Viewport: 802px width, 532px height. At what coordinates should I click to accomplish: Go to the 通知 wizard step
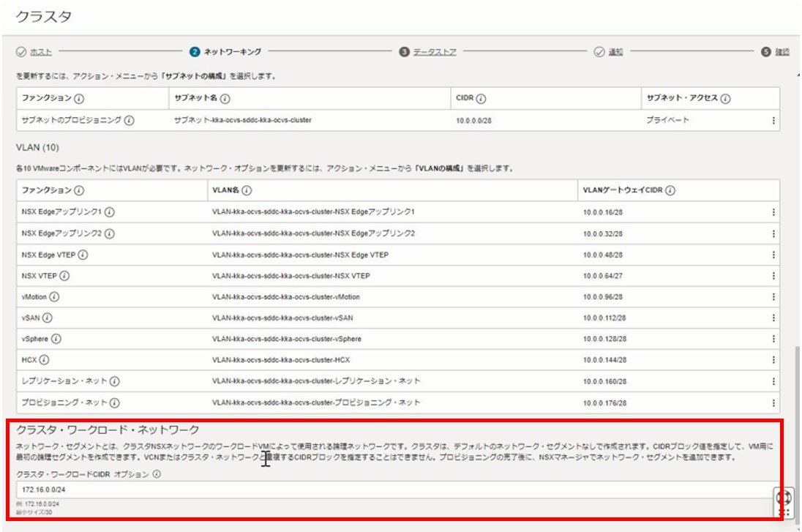tap(615, 52)
